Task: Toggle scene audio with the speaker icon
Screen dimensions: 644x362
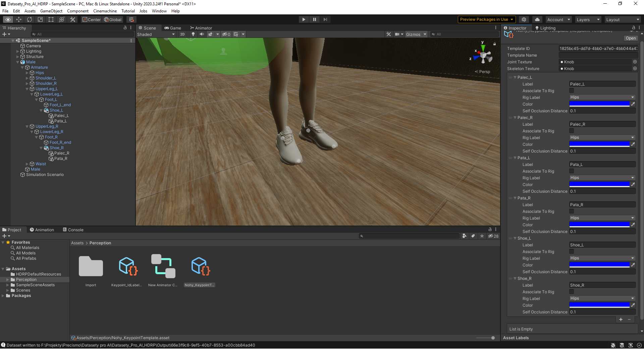Action: (x=202, y=34)
